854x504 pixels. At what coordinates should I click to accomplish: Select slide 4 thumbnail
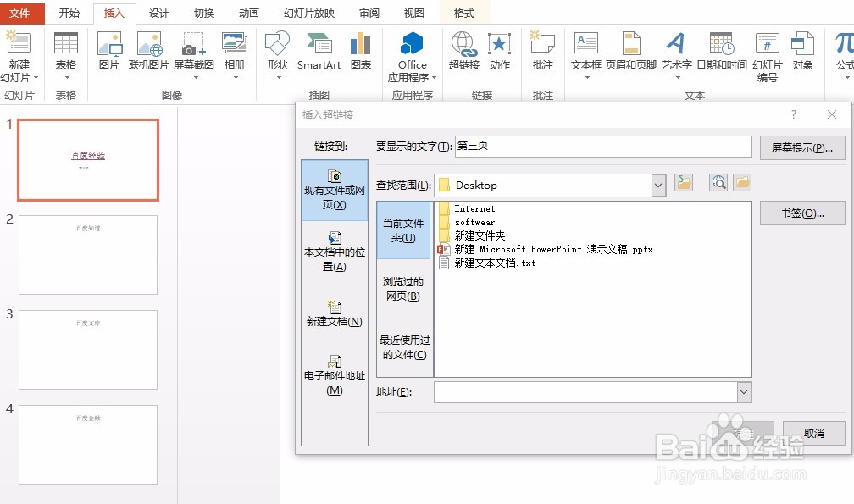coord(88,444)
